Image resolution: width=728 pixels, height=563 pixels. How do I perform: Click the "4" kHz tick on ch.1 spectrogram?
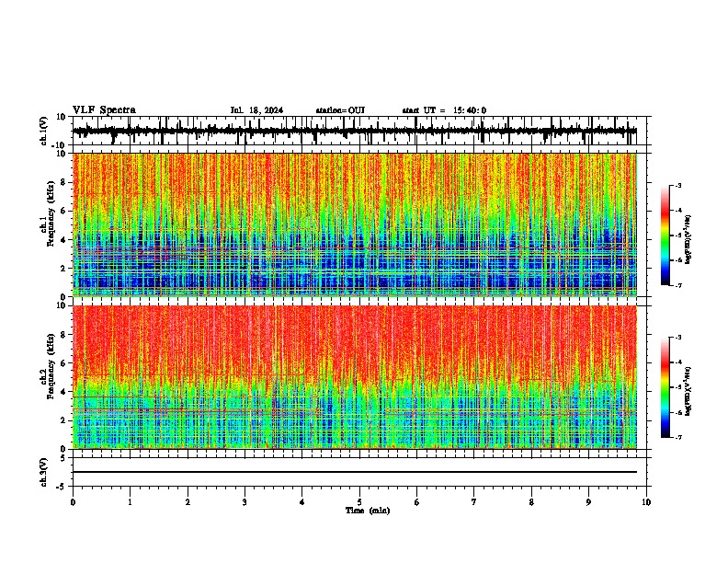pyautogui.click(x=63, y=240)
